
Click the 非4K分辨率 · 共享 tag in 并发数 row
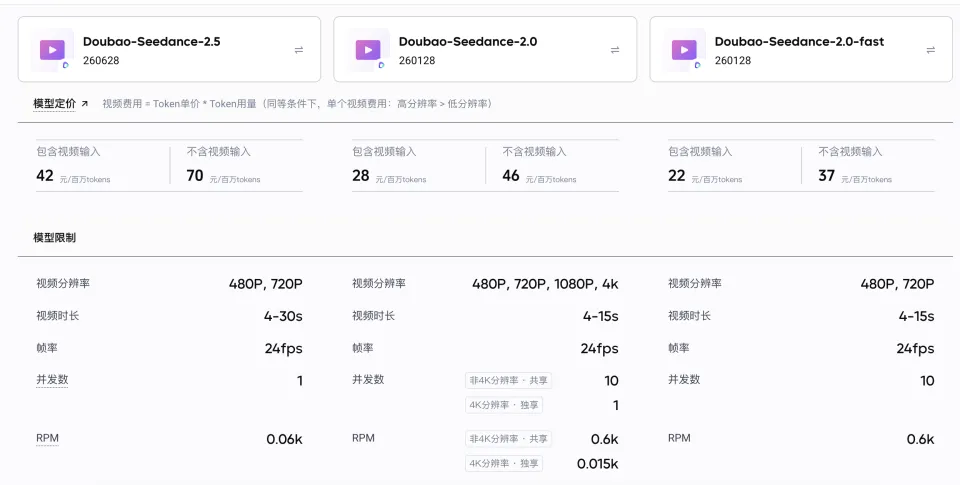click(x=508, y=380)
